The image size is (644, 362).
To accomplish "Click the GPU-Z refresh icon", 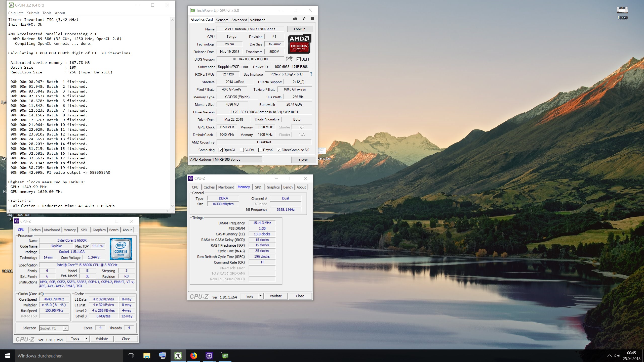I will pos(304,19).
